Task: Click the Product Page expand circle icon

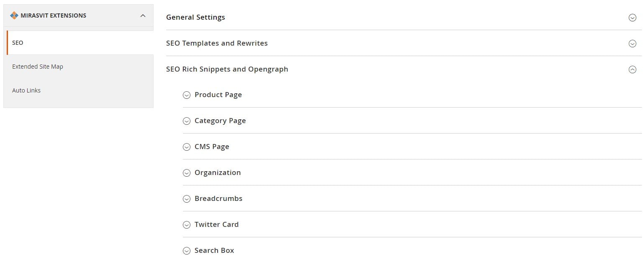Action: (x=187, y=95)
